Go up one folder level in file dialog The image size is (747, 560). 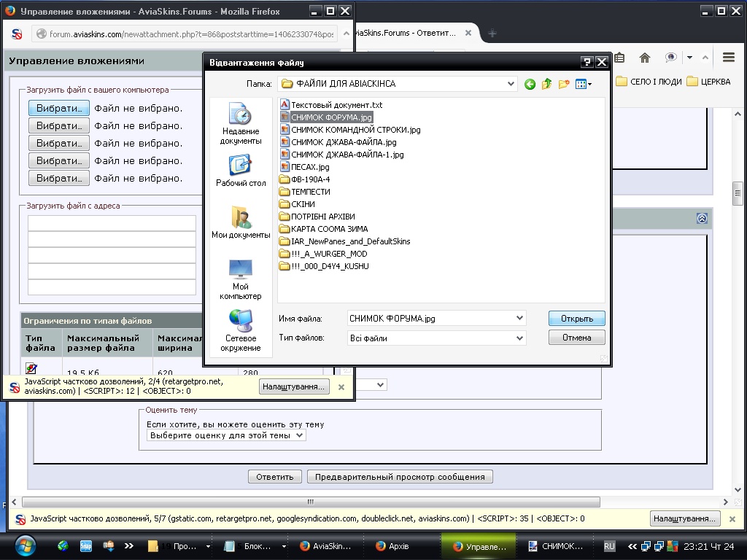tap(547, 85)
